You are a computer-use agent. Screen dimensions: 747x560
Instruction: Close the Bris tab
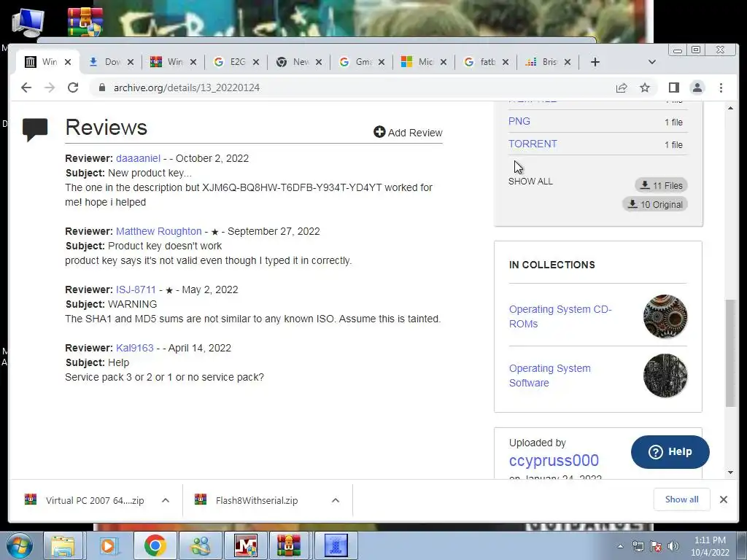568,62
